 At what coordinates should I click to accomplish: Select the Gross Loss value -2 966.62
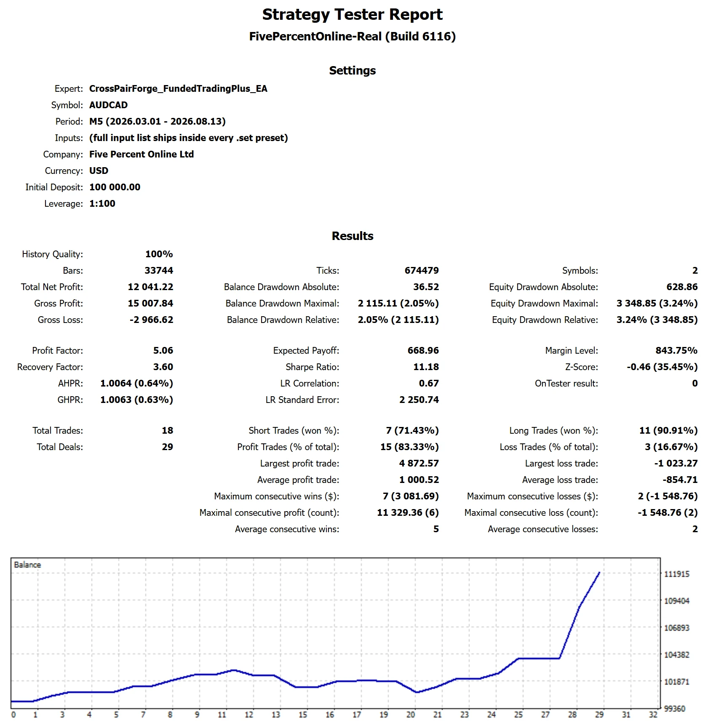pos(152,320)
